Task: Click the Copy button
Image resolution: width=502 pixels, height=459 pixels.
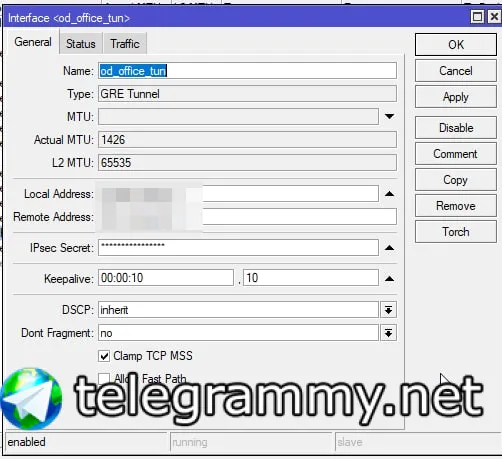Action: click(456, 180)
